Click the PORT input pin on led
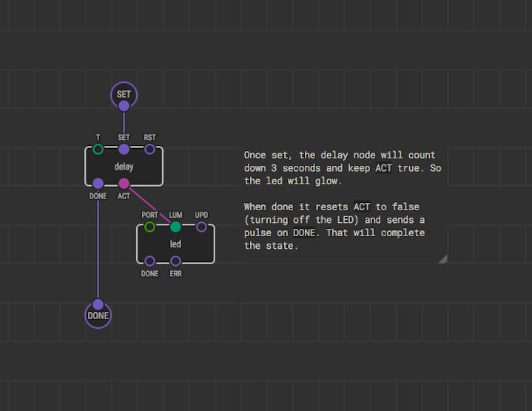This screenshot has width=532, height=411. 149,227
